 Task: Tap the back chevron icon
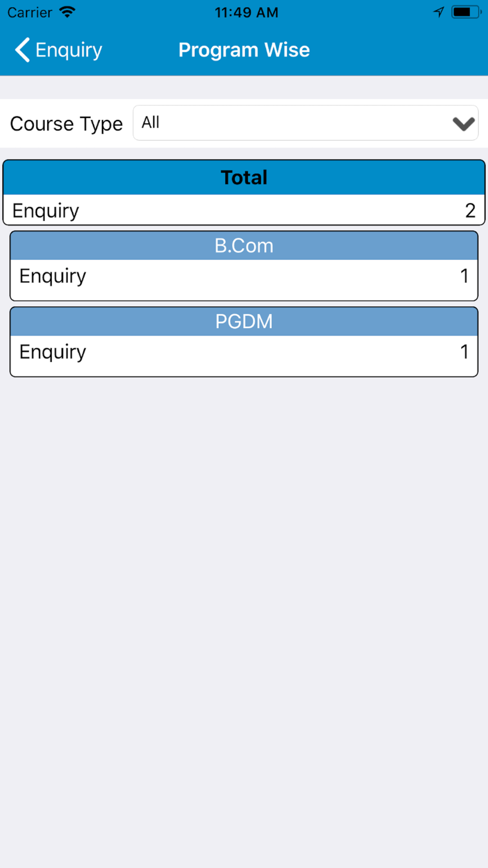pos(22,50)
